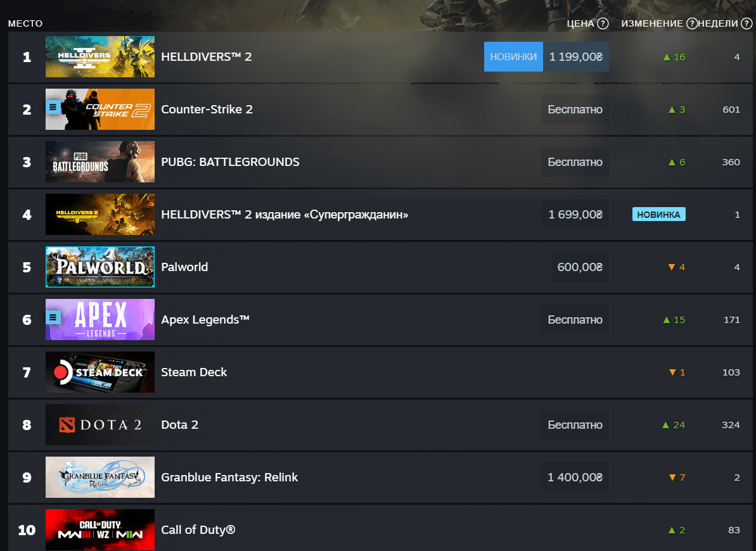Click the НОВИНКА badge in row 4
This screenshot has width=756, height=551.
tap(658, 215)
